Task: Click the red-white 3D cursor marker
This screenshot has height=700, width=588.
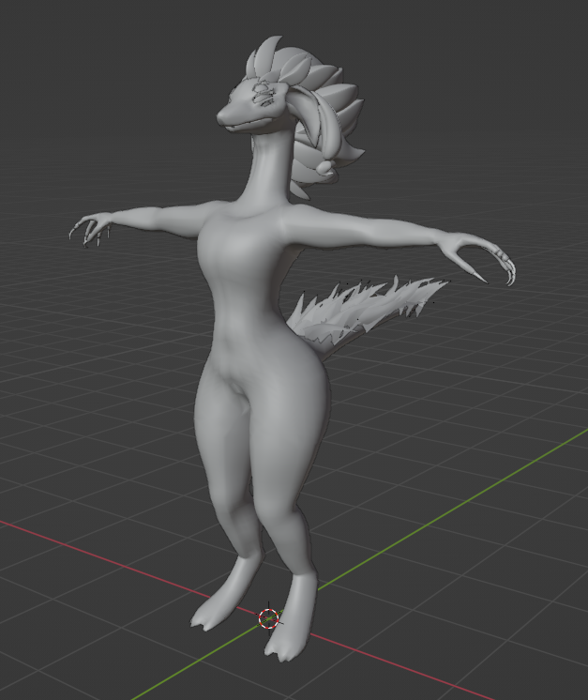Action: 269,618
